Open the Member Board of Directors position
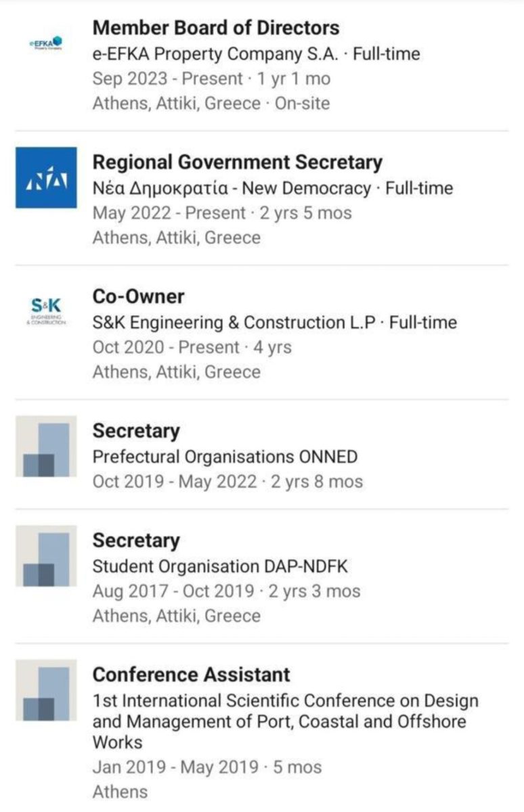Viewport: 524px width, 812px height. coord(216,28)
